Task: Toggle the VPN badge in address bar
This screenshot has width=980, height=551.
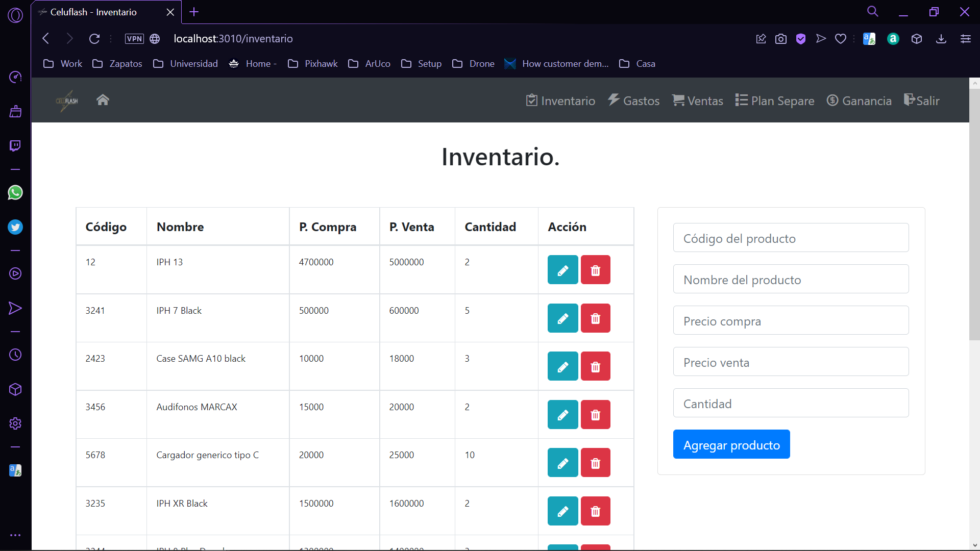Action: pyautogui.click(x=134, y=39)
